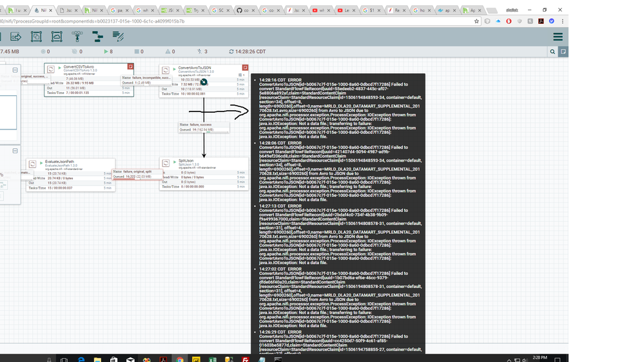The height and width of the screenshot is (362, 644).
Task: Collapse the lower left panel minus box
Action: (15, 150)
